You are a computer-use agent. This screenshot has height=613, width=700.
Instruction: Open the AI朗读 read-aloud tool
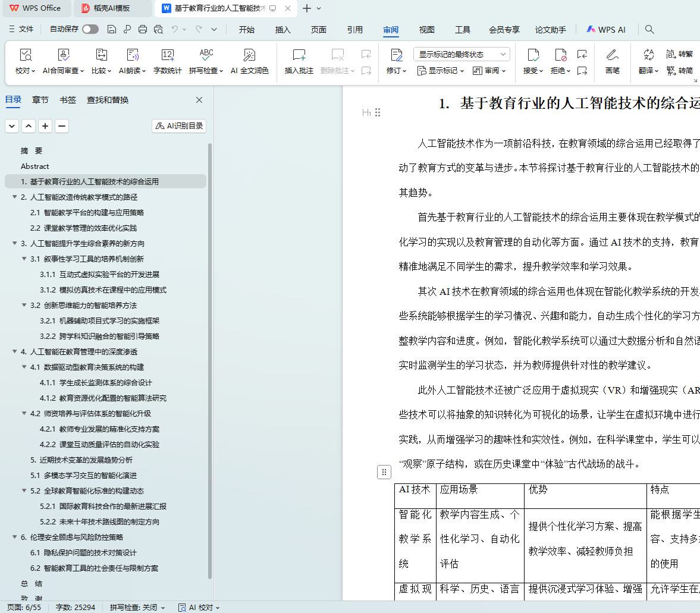click(132, 55)
